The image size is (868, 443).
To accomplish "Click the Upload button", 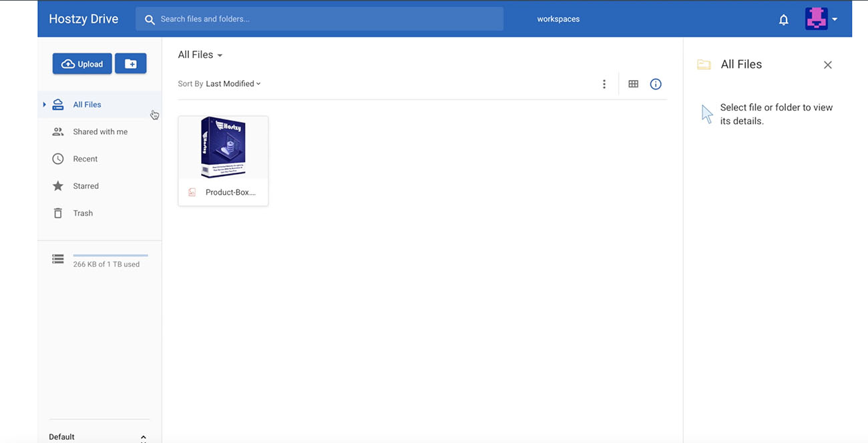I will click(82, 64).
